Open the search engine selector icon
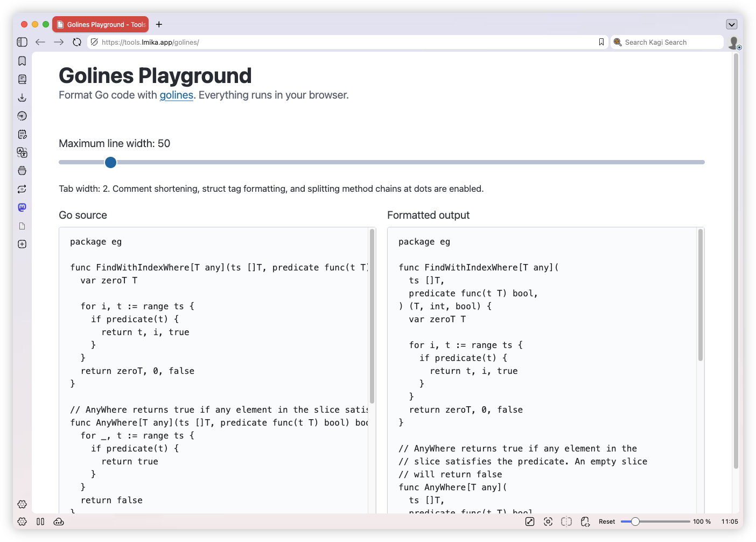756x542 pixels. [x=618, y=42]
